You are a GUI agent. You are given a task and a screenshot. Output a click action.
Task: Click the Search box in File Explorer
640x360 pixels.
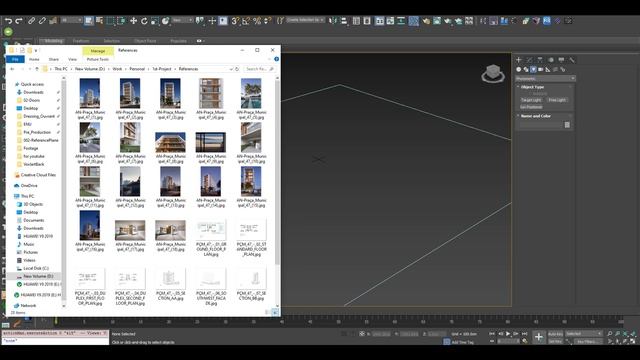click(x=260, y=69)
